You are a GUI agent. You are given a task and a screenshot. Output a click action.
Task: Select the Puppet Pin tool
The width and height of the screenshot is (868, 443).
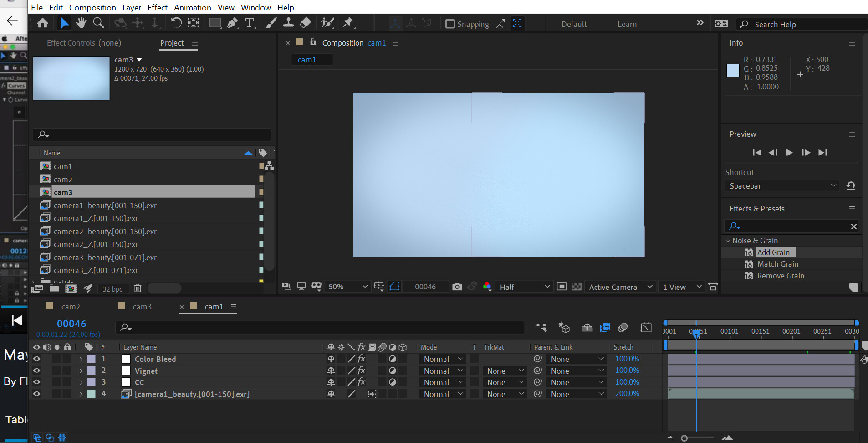(x=348, y=23)
